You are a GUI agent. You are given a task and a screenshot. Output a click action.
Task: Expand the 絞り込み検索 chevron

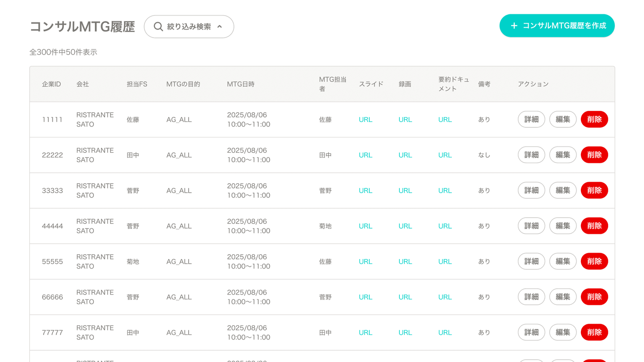click(220, 27)
